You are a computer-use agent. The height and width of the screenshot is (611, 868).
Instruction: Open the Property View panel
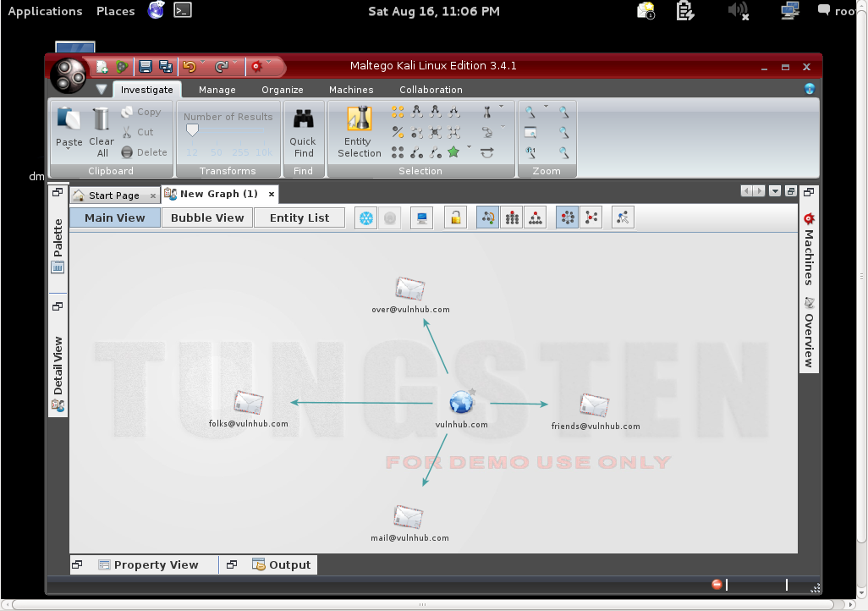[148, 565]
